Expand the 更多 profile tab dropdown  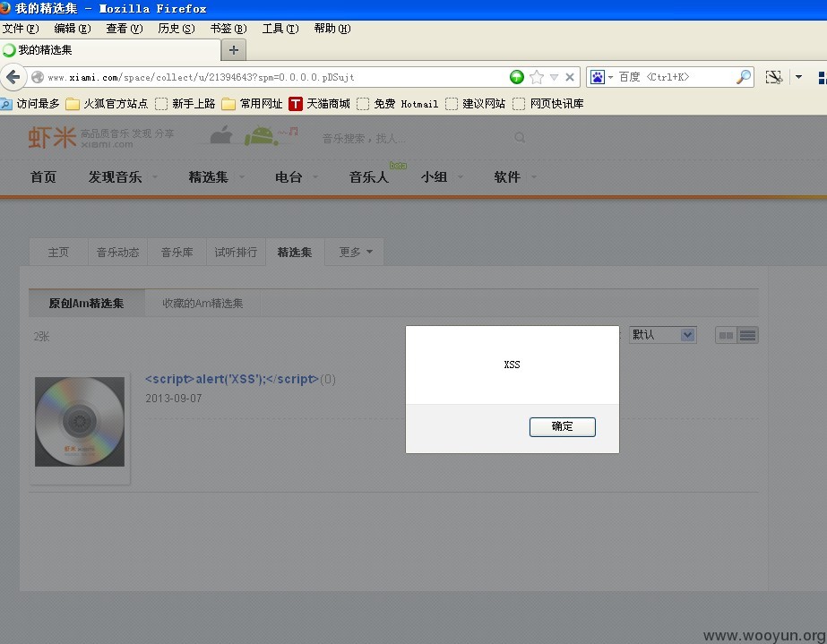(355, 252)
